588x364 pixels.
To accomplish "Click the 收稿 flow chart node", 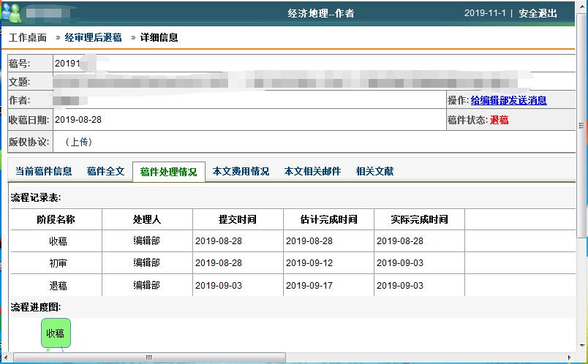I will (56, 333).
